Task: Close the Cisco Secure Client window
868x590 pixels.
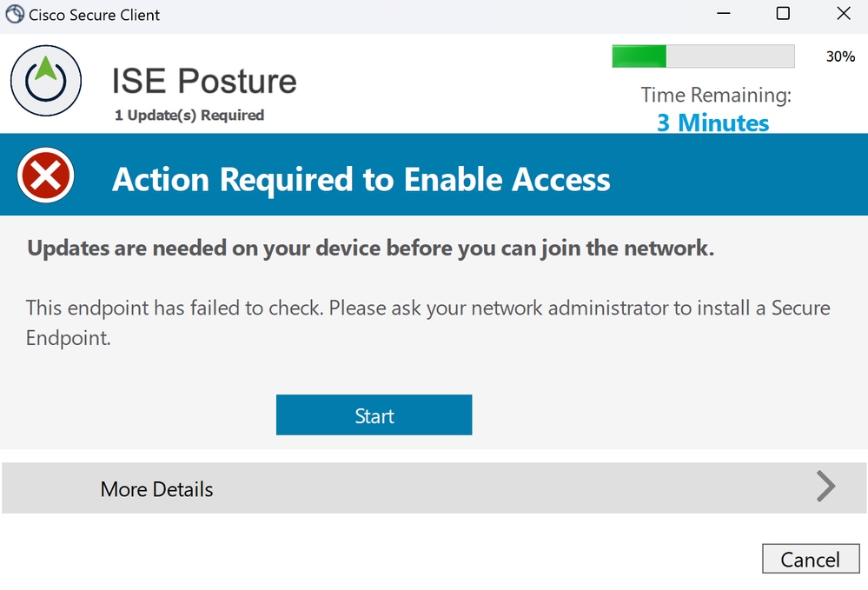Action: pyautogui.click(x=844, y=14)
